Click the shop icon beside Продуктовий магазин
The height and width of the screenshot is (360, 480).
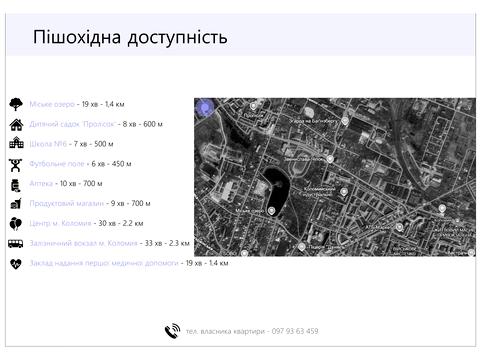(x=16, y=204)
